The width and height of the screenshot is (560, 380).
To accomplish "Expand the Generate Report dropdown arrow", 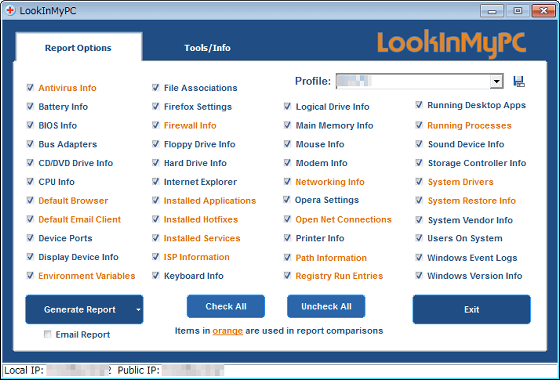I will point(138,310).
